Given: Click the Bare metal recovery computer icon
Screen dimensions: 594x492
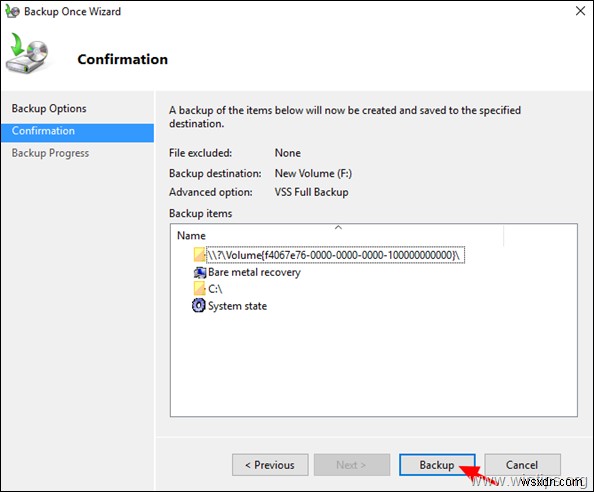Looking at the screenshot, I should pos(199,272).
